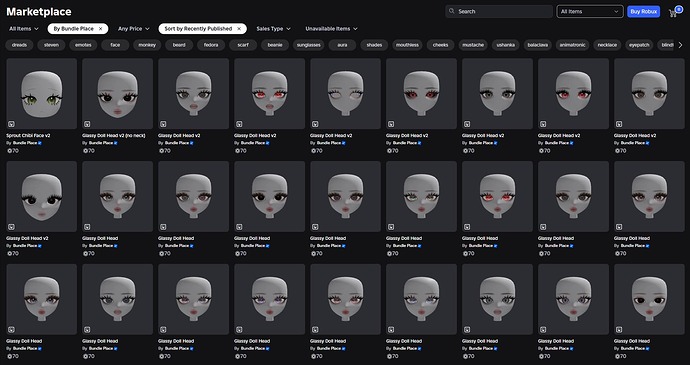Open the Sprout Chibi Face v2 thumbnail
The image size is (690, 365).
click(x=42, y=94)
